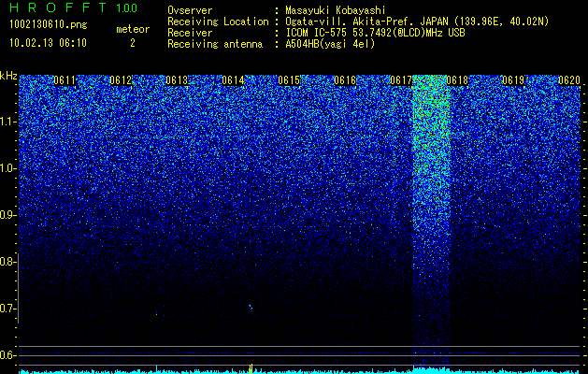Click the version number 1.0.0
The image size is (588, 374).
click(127, 7)
